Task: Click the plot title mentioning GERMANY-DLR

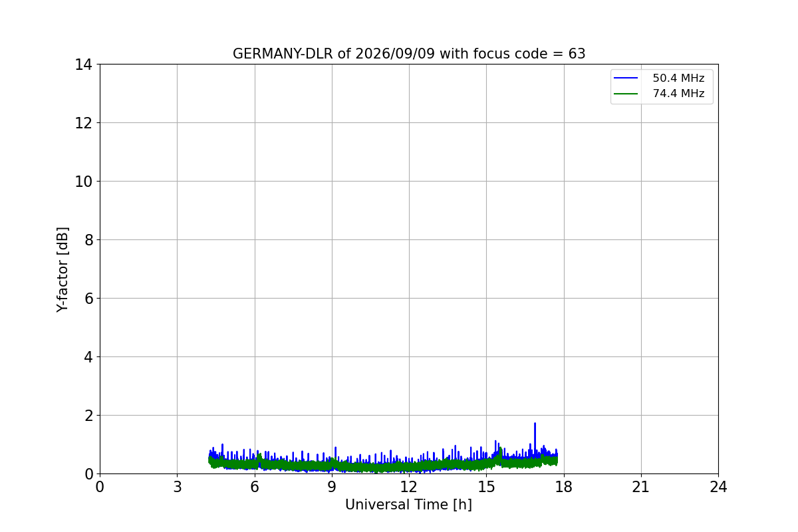Action: click(409, 54)
